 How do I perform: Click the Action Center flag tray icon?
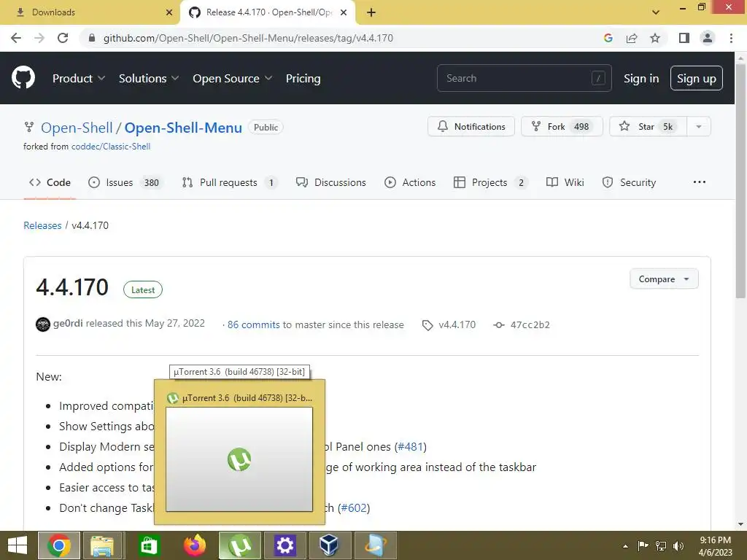[643, 546]
